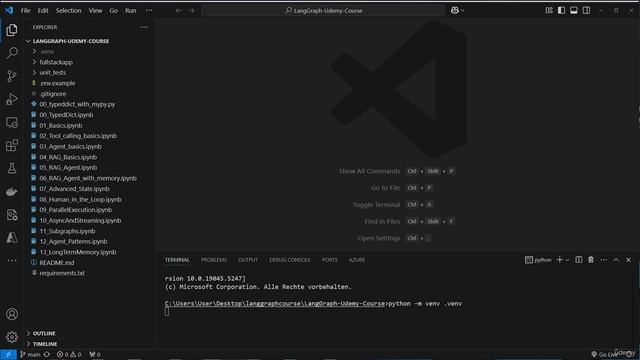Toggle the secondary side bar
This screenshot has height=360, width=640.
pyautogui.click(x=587, y=11)
